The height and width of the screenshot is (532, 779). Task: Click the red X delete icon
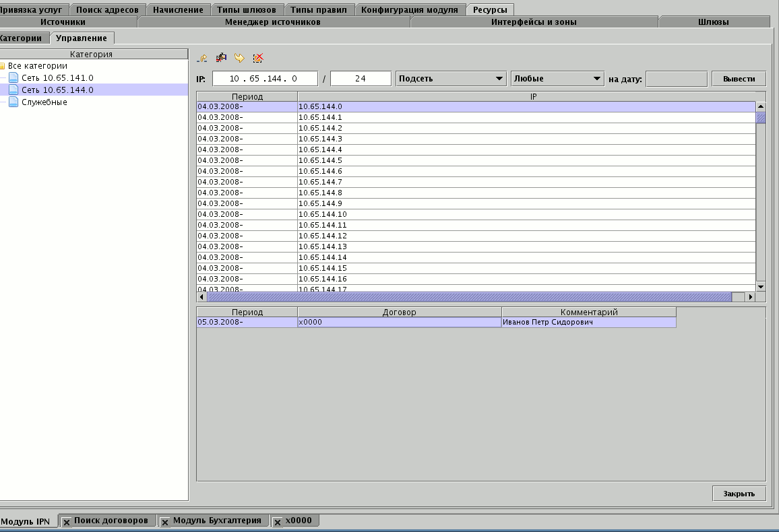pyautogui.click(x=258, y=59)
